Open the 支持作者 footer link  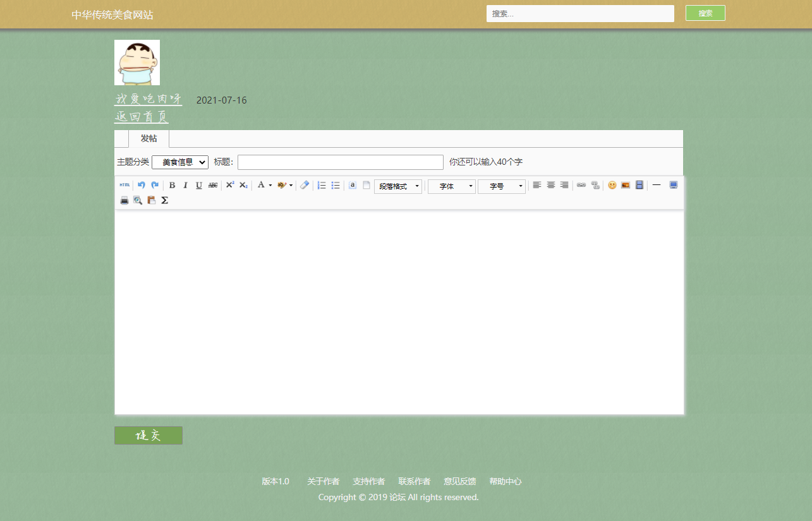point(368,481)
